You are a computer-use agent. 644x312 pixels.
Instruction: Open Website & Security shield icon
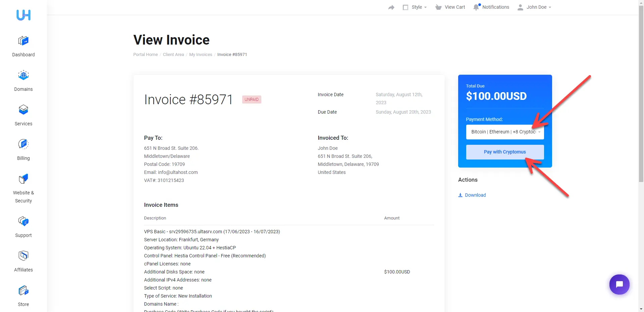tap(23, 179)
